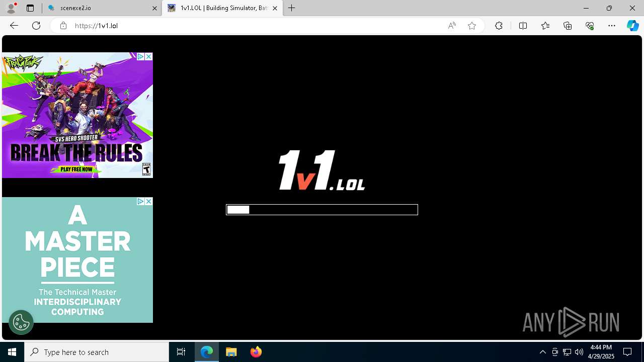The width and height of the screenshot is (644, 362).
Task: Open network status tray icon
Action: point(567,352)
